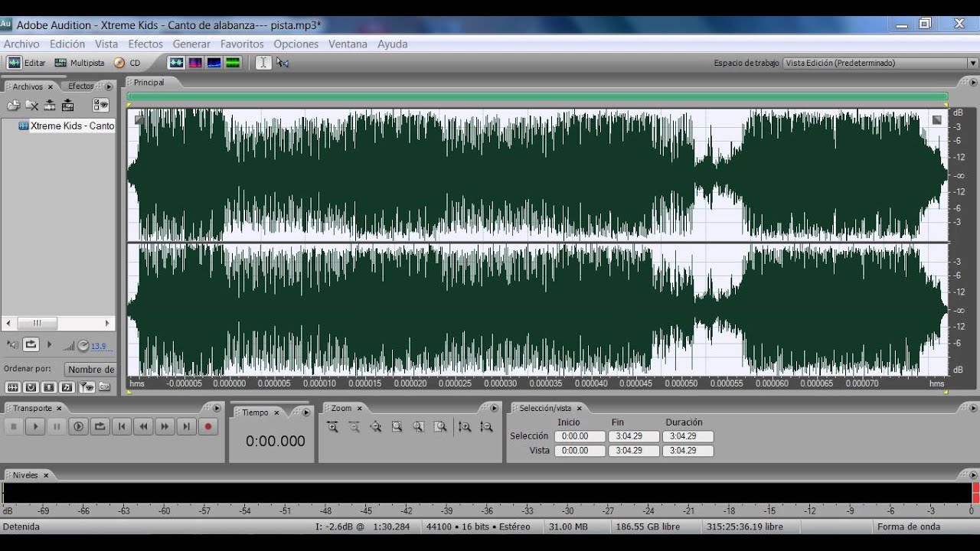Open Efectos menu
980x551 pixels.
(145, 44)
